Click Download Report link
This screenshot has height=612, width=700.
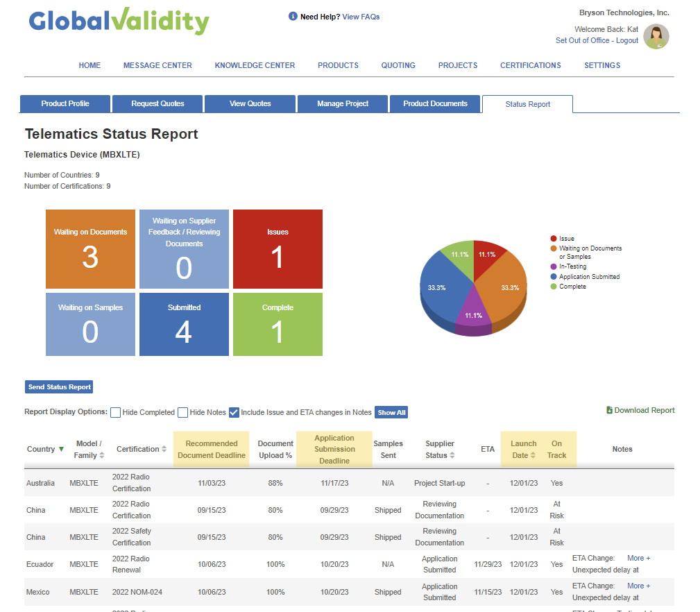click(x=644, y=410)
